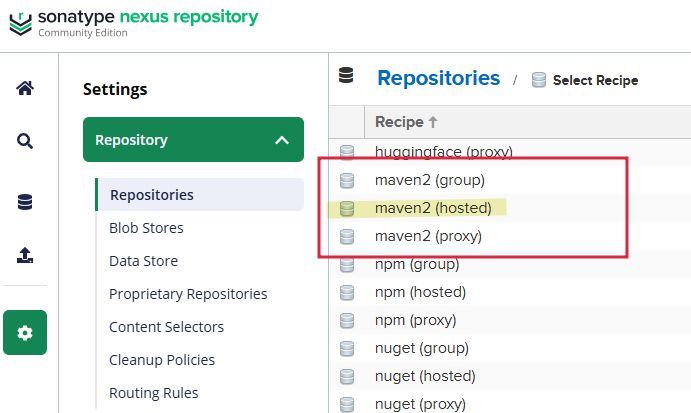691x413 pixels.
Task: Open Cleanup Policies page
Action: (x=162, y=360)
